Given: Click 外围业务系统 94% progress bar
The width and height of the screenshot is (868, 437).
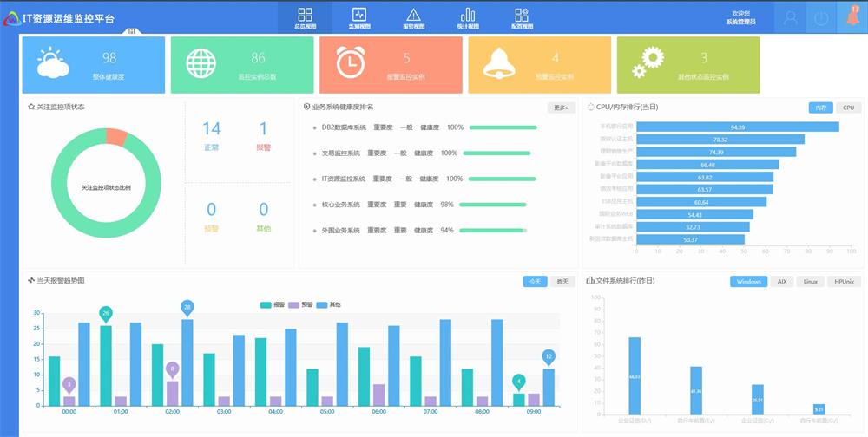Looking at the screenshot, I should [493, 230].
